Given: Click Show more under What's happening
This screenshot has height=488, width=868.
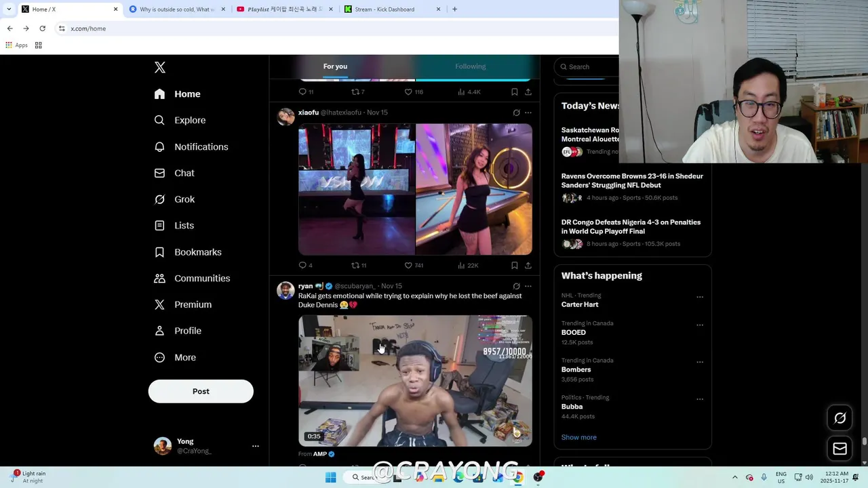Looking at the screenshot, I should coord(578,437).
